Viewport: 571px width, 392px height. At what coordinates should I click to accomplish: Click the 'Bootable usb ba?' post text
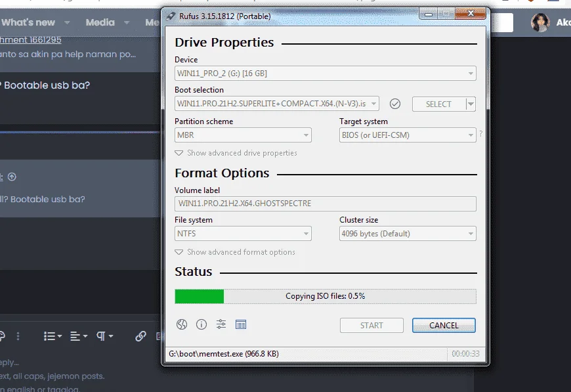point(47,85)
